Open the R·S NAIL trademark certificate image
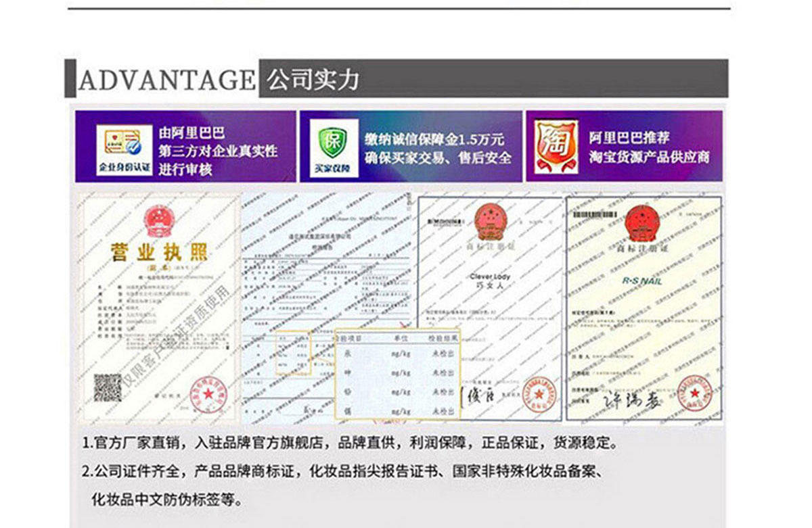 pyautogui.click(x=644, y=308)
